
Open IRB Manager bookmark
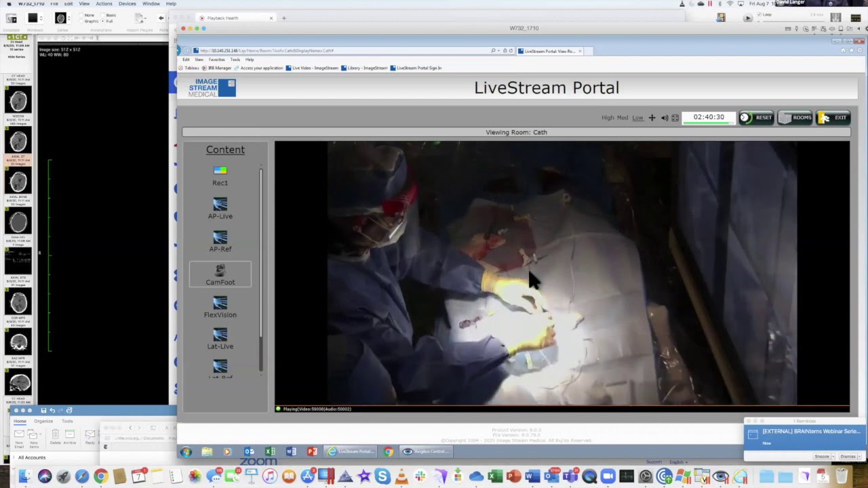(x=218, y=68)
